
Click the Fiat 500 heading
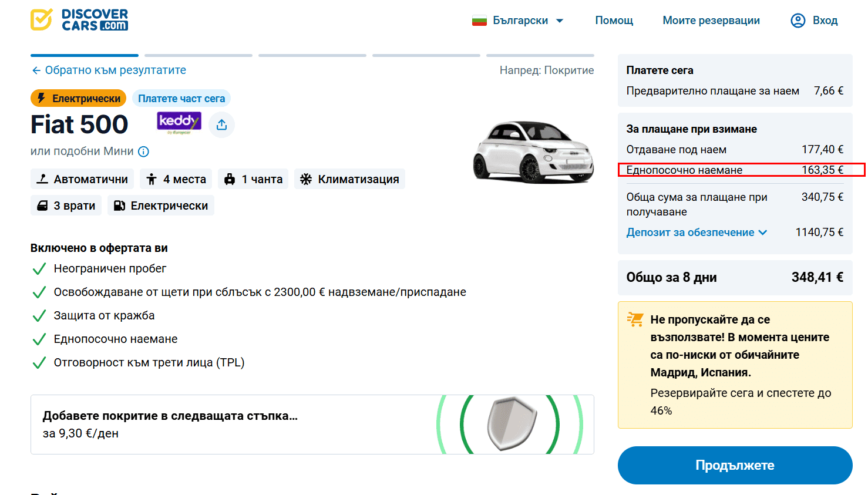point(79,124)
